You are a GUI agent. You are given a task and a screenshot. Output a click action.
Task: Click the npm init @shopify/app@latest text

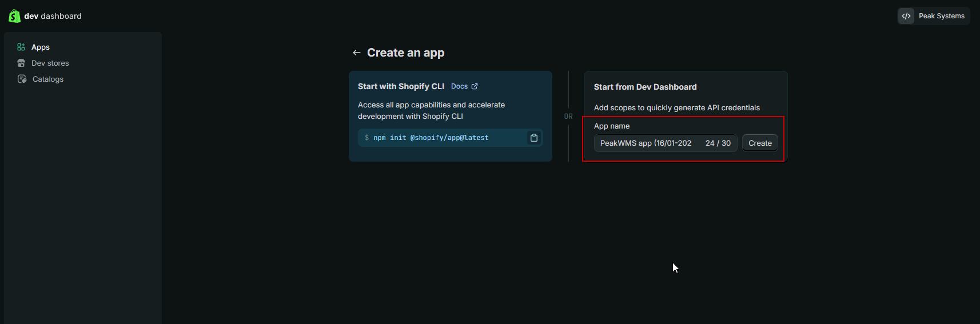coord(431,138)
